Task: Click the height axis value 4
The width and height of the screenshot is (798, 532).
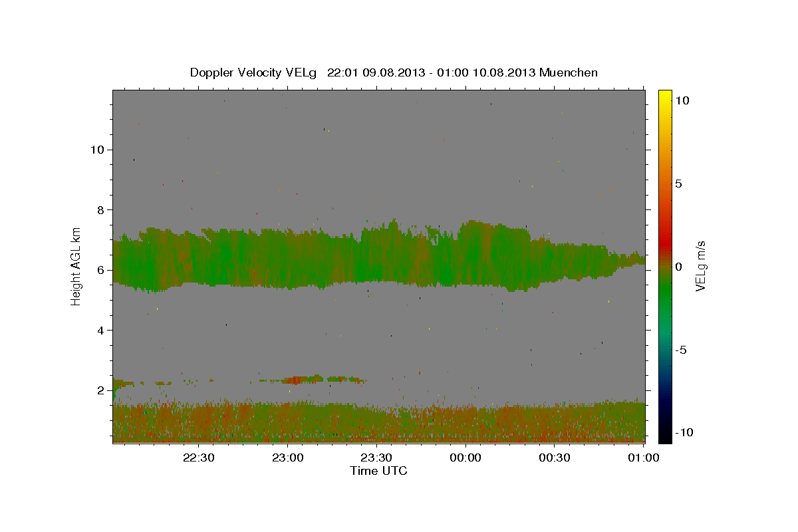Action: (x=101, y=331)
